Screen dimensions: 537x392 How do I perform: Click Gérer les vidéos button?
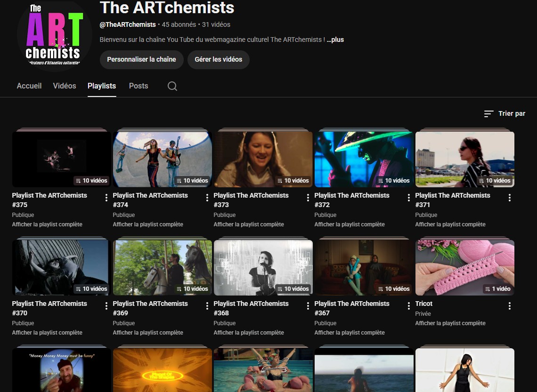click(x=218, y=59)
